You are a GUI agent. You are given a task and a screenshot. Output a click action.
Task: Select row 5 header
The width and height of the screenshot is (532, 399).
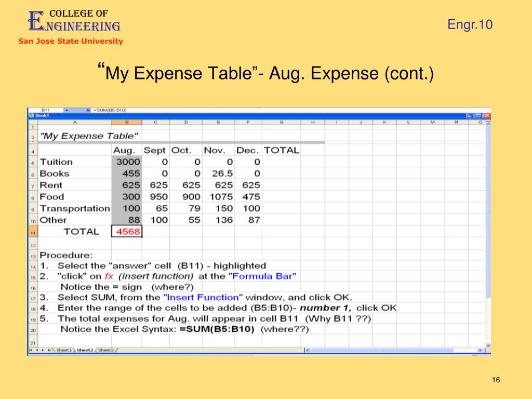[x=33, y=163]
